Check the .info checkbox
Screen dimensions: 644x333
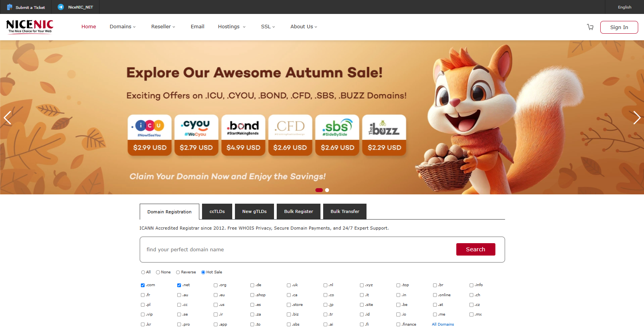(471, 285)
